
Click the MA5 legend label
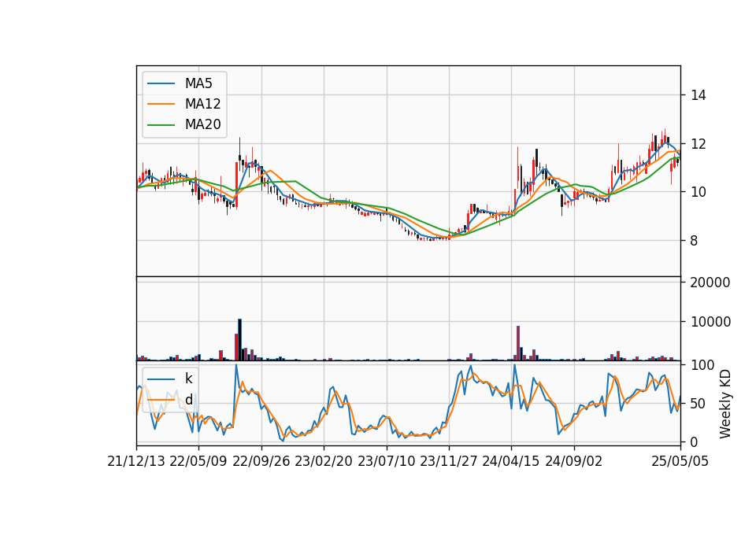click(x=198, y=83)
